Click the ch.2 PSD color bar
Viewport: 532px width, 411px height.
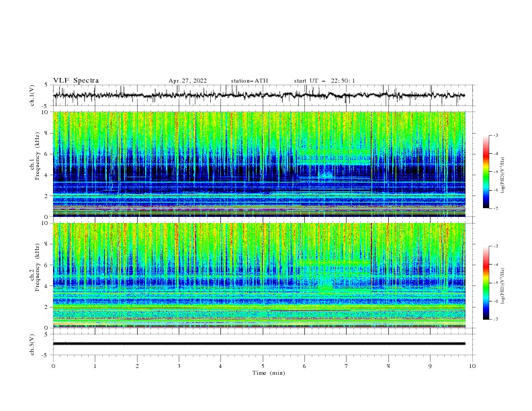[x=486, y=283]
